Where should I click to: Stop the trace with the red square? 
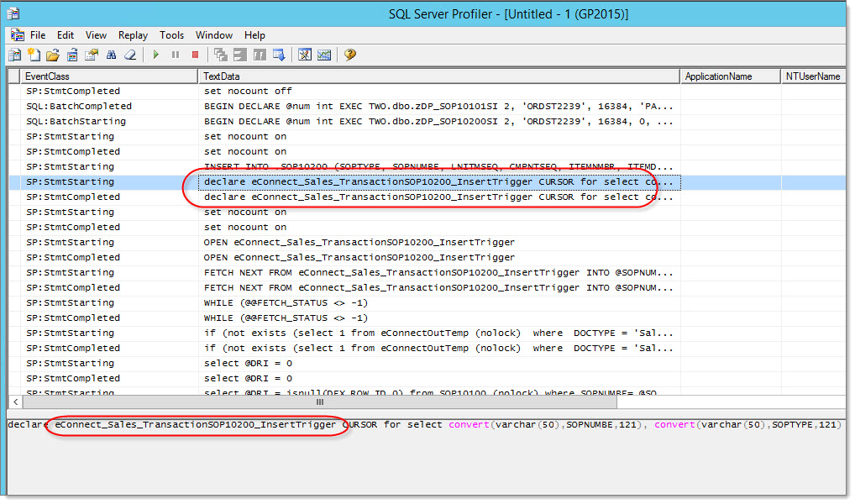click(x=195, y=55)
